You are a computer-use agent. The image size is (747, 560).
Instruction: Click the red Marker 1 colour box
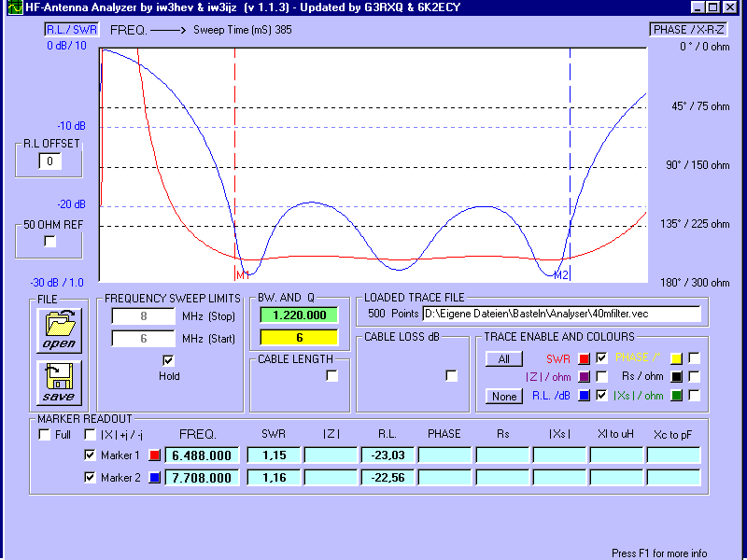(x=155, y=455)
